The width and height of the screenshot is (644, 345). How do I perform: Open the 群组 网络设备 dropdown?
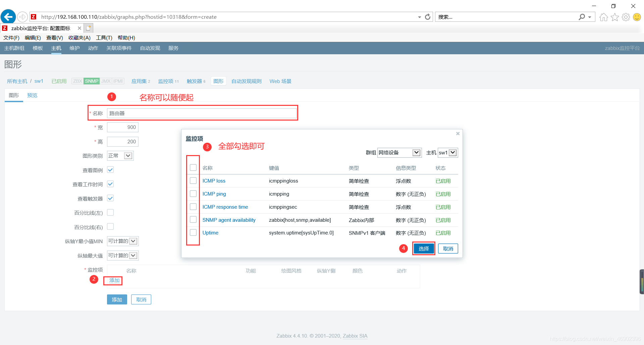399,153
